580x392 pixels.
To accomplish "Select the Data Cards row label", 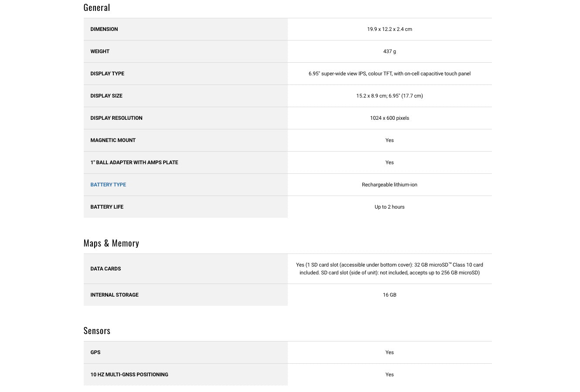I will tap(106, 269).
